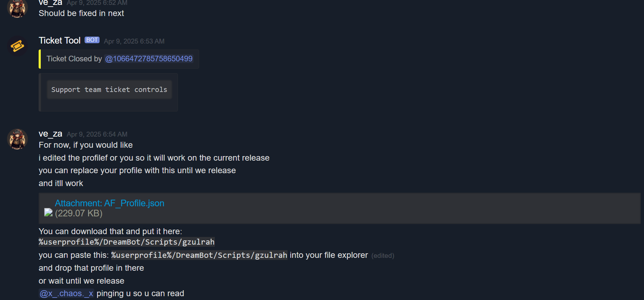
Task: Open ve_za's avatar on the 6:54 AM message
Action: pyautogui.click(x=17, y=139)
